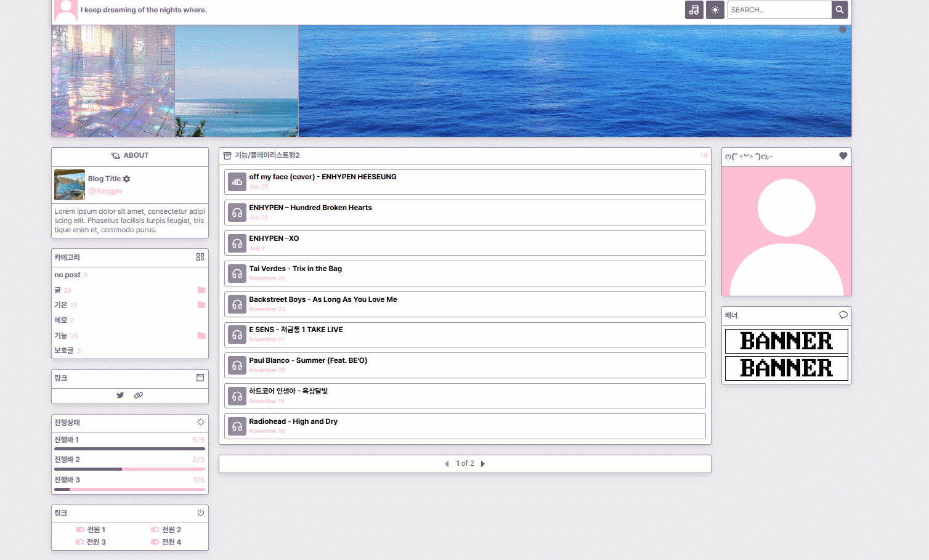Click the ABOUT tag icon
This screenshot has width=929, height=560.
tap(115, 156)
